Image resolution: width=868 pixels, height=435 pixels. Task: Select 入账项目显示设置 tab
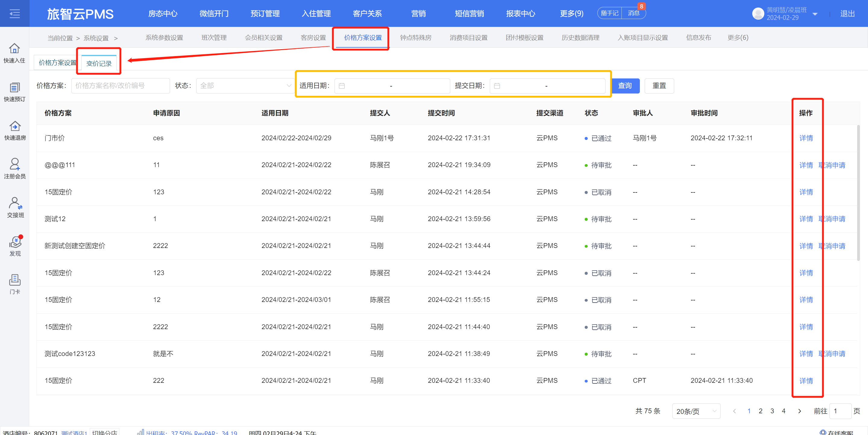point(643,38)
